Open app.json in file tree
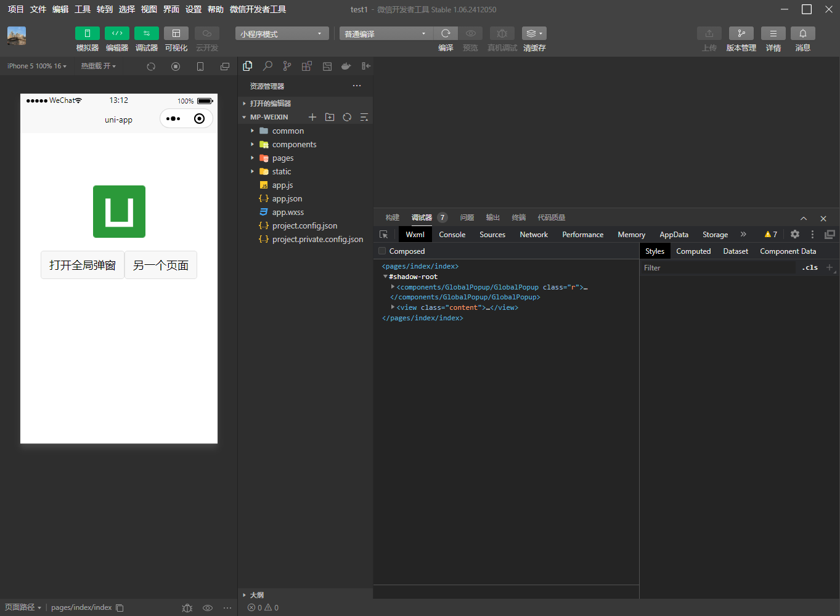This screenshot has height=616, width=840. tap(287, 199)
